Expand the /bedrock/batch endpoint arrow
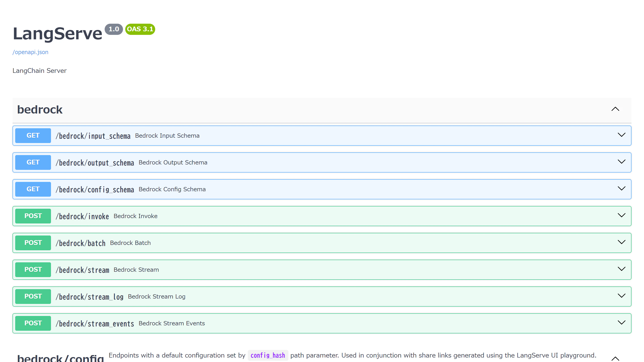Viewport: 644px width, 362px height. click(x=621, y=242)
